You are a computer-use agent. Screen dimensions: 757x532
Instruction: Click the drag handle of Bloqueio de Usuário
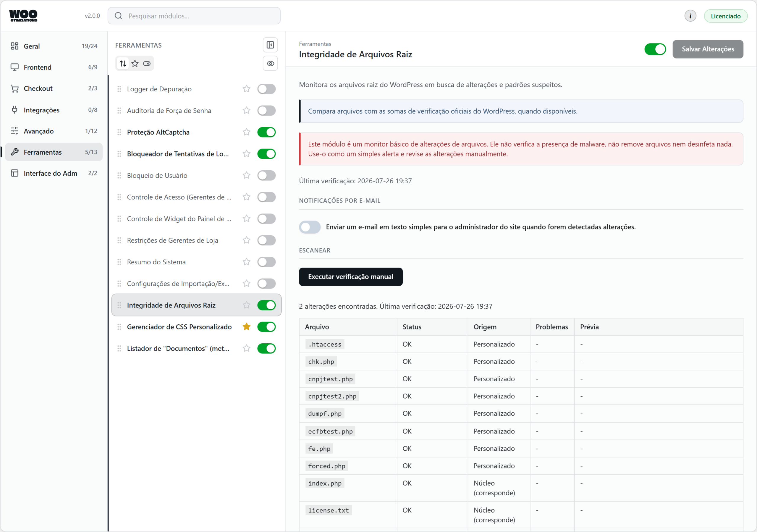point(119,175)
